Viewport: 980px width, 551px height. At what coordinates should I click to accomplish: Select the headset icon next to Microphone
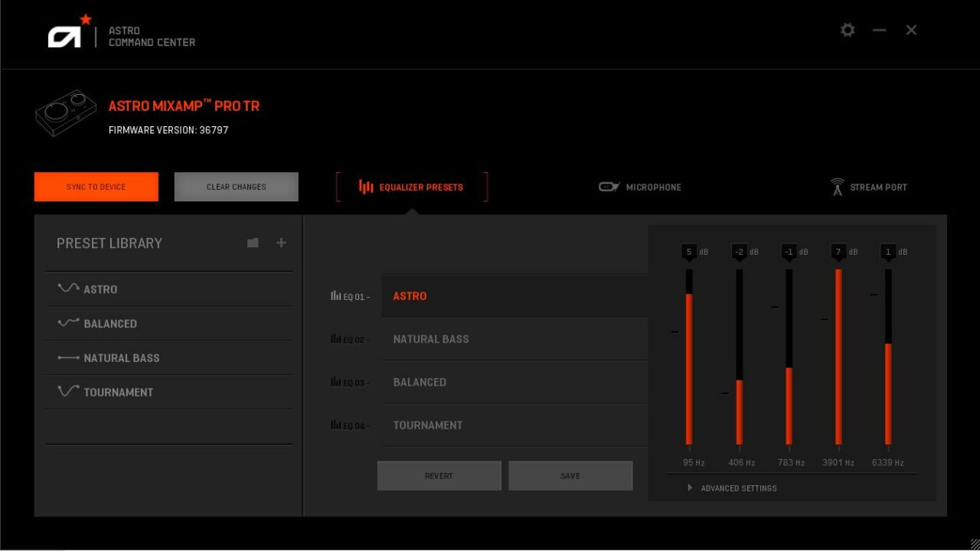click(607, 186)
